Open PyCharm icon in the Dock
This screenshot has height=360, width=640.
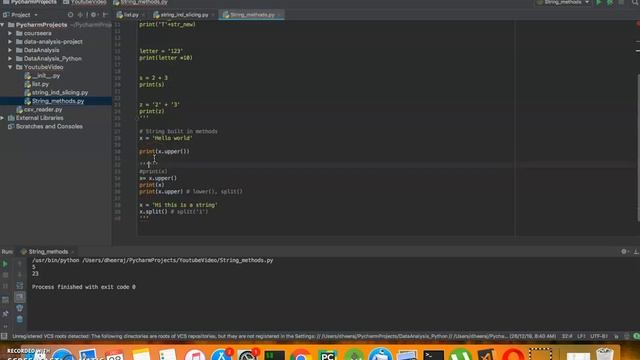click(327, 355)
